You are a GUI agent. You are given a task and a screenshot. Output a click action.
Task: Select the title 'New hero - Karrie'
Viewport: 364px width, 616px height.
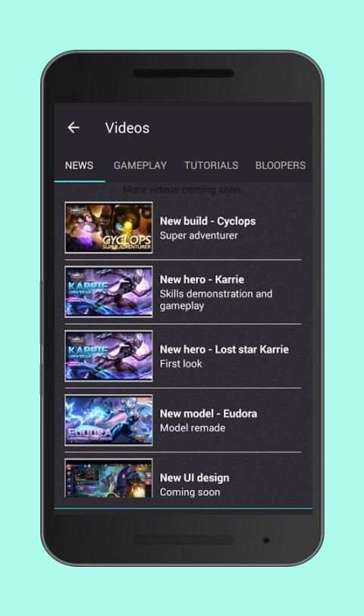tap(202, 279)
